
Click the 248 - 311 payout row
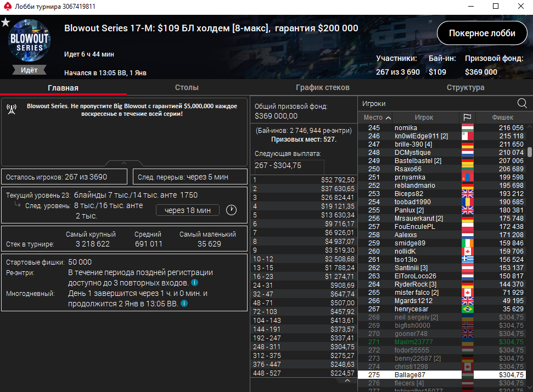click(304, 347)
